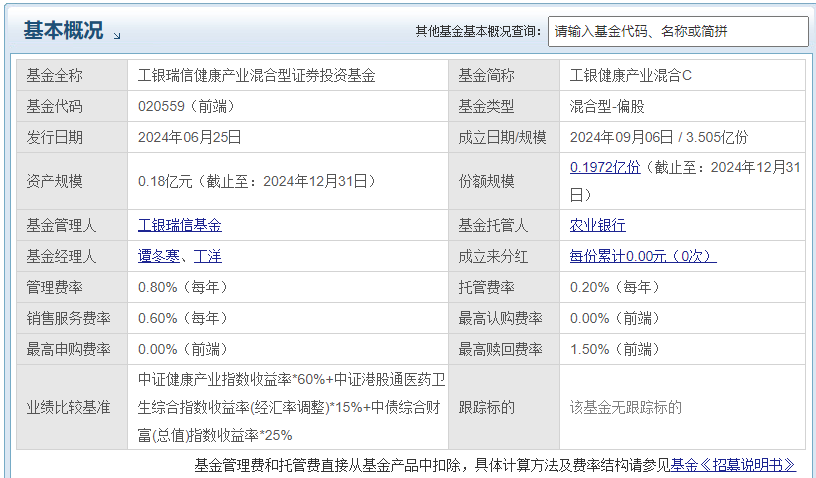
Task: Click the establishment value 2024年09月06日 / 3.505亿份
Action: [658, 137]
